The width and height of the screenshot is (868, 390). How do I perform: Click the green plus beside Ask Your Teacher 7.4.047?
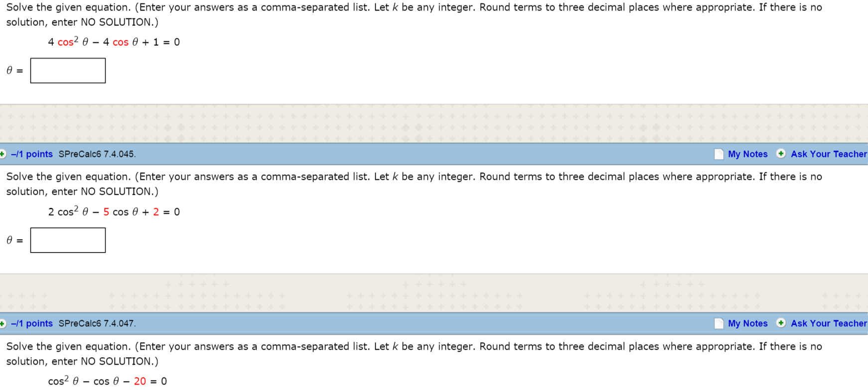(x=781, y=323)
